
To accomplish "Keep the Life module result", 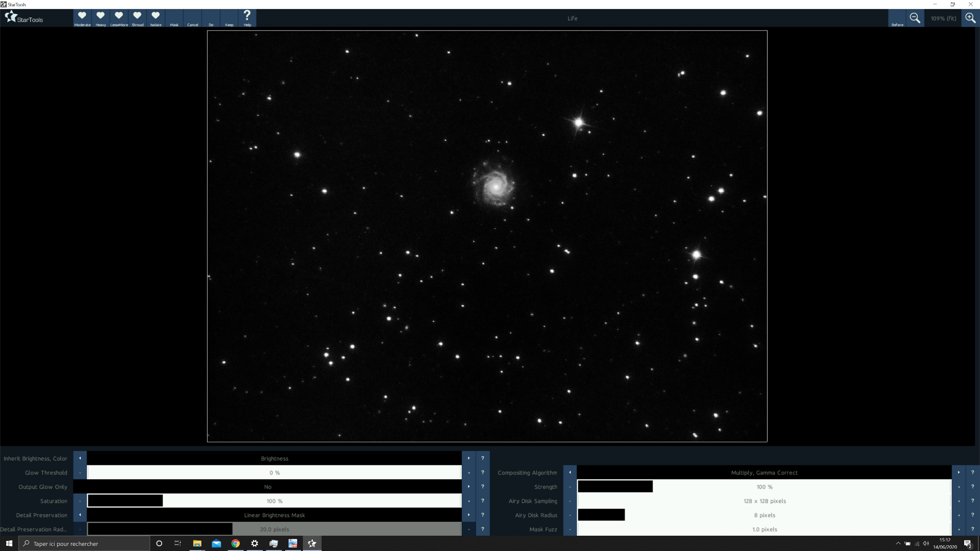I will (229, 18).
